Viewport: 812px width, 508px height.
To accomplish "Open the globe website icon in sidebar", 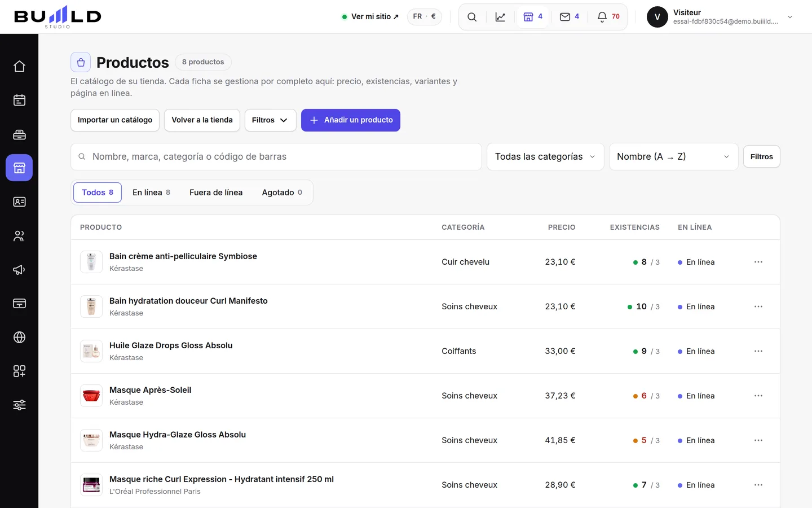I will click(x=19, y=337).
